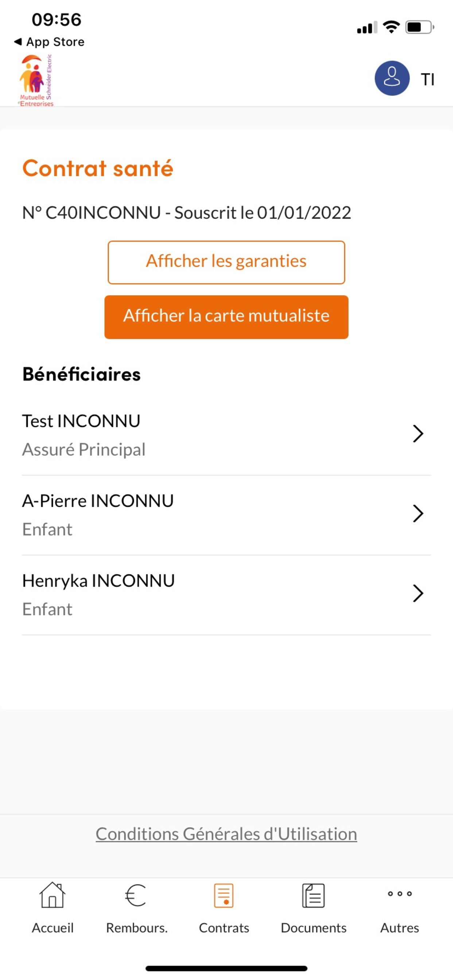Viewport: 453px width, 980px height.
Task: Open Autres three-dots icon
Action: pos(399,894)
